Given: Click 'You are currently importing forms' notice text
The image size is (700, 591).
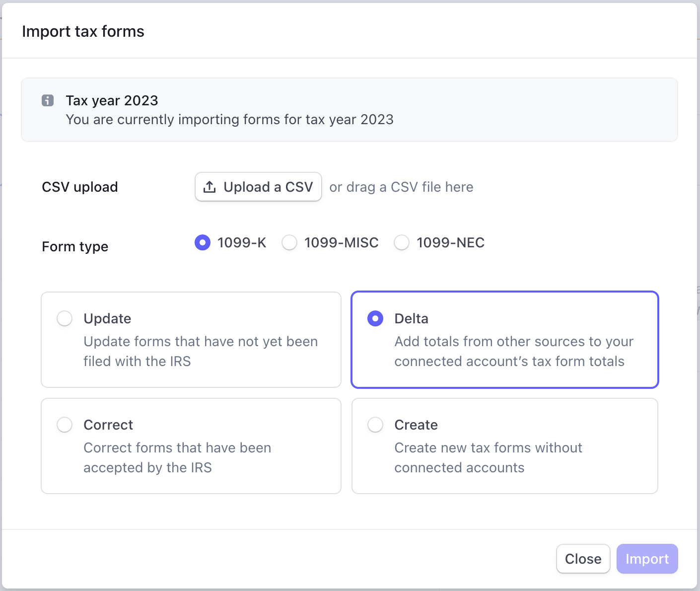Looking at the screenshot, I should pos(229,119).
